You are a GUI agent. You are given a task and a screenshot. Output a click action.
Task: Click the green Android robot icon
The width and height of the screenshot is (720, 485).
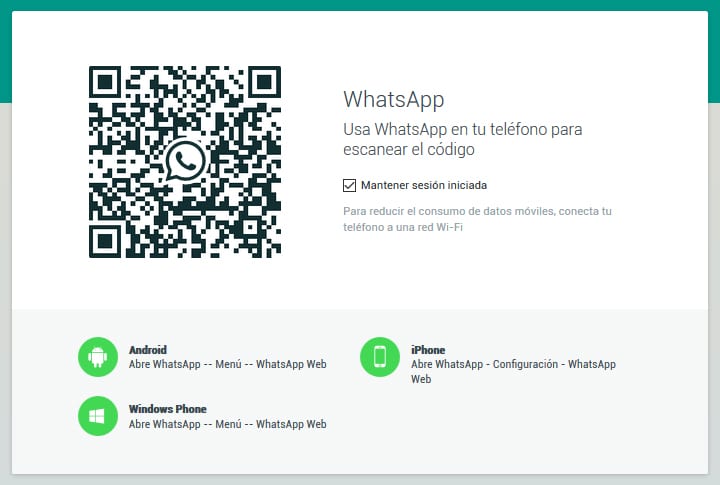pyautogui.click(x=98, y=357)
